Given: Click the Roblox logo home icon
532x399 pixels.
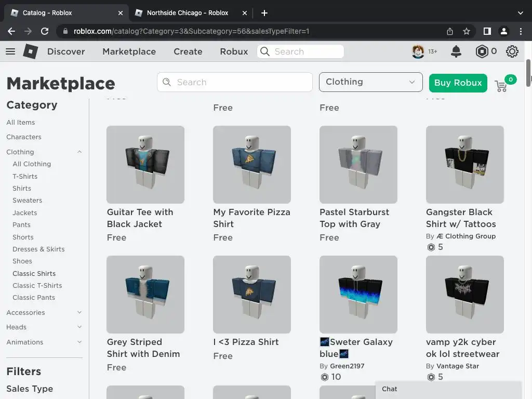Looking at the screenshot, I should point(30,51).
